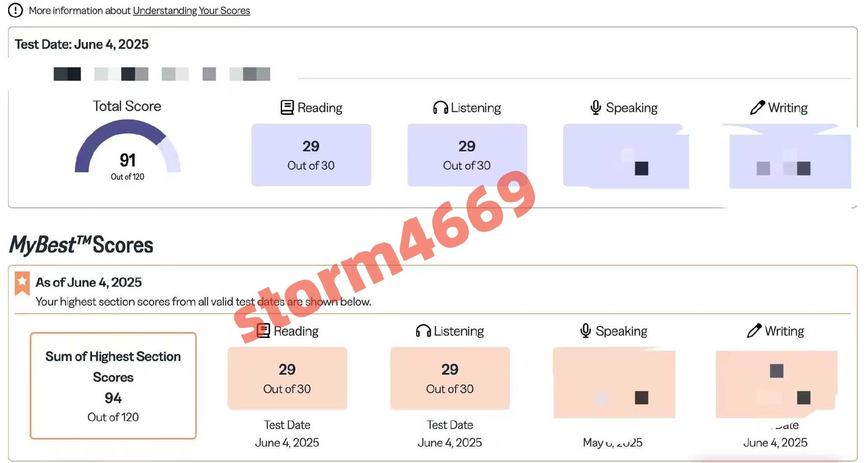
Task: Open the Understanding Your Scores link
Action: click(x=191, y=10)
